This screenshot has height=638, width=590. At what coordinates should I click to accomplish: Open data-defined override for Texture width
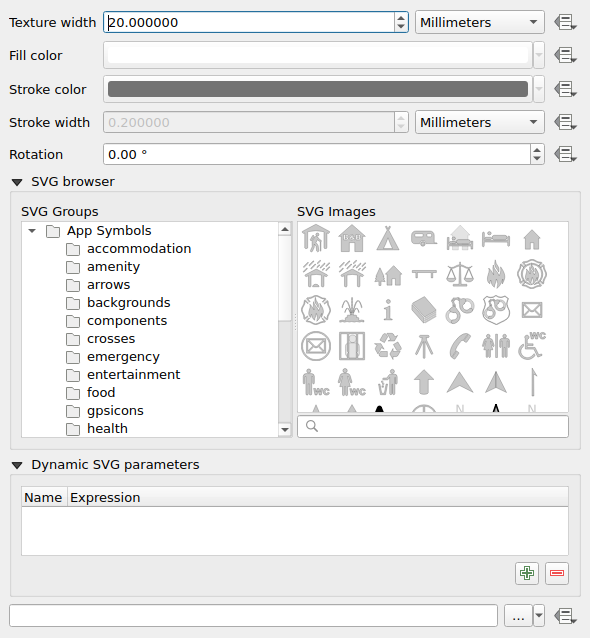(566, 22)
